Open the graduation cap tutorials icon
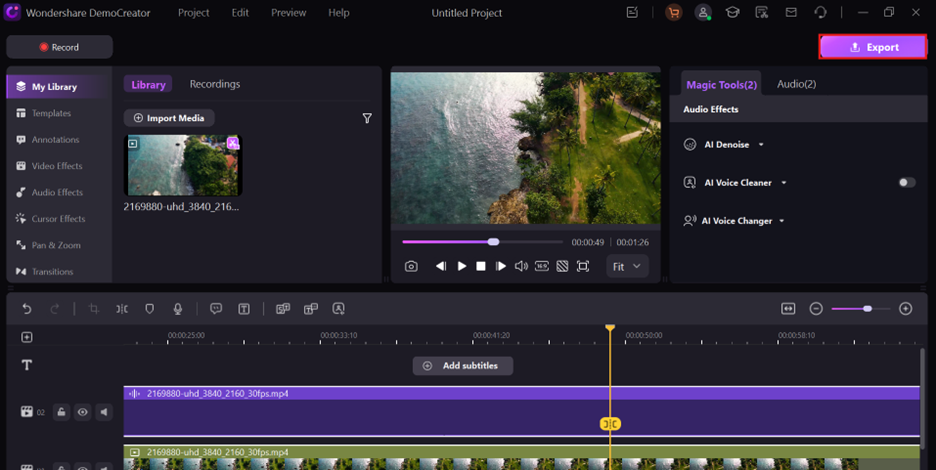The height and width of the screenshot is (470, 936). click(732, 13)
